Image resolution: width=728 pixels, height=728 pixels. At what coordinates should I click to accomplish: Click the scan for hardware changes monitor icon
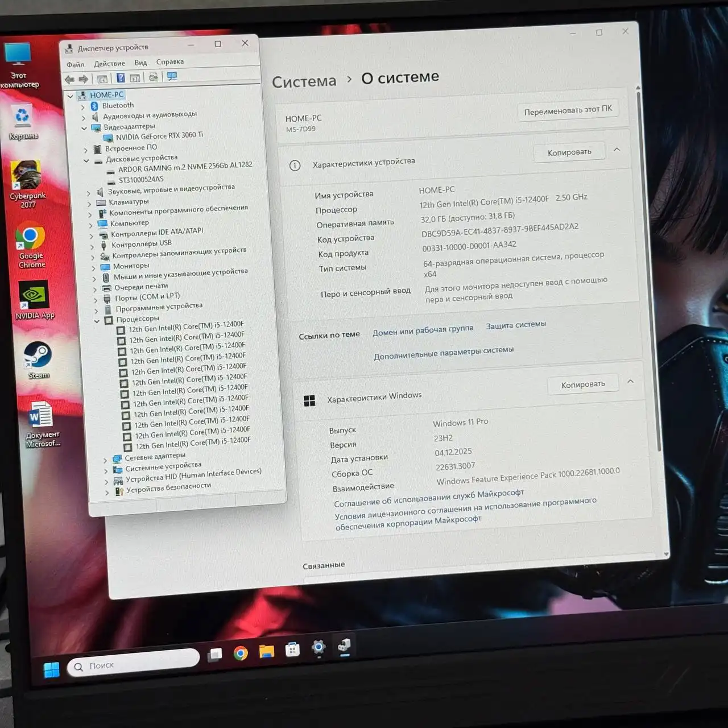(172, 76)
